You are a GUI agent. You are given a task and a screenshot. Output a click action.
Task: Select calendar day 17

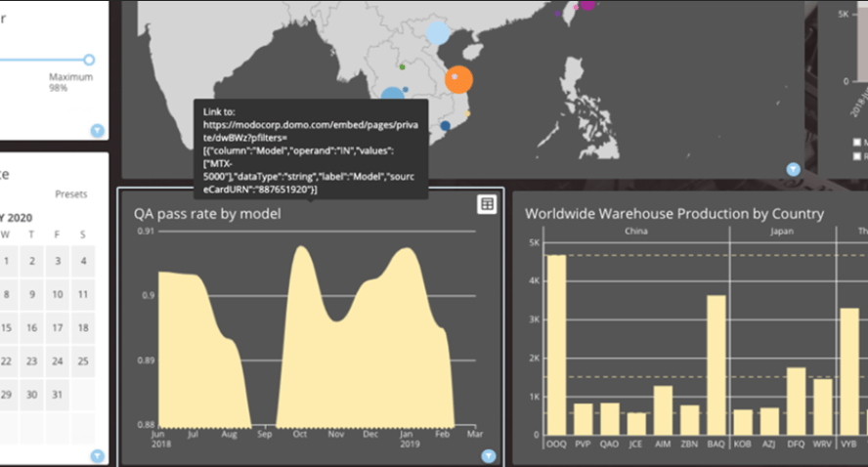point(58,327)
